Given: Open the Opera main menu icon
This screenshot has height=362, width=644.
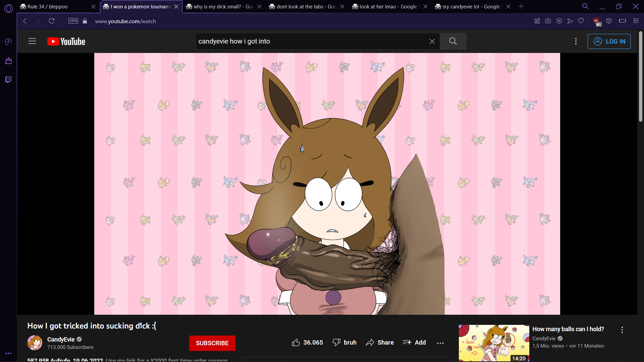Looking at the screenshot, I should pyautogui.click(x=8, y=8).
